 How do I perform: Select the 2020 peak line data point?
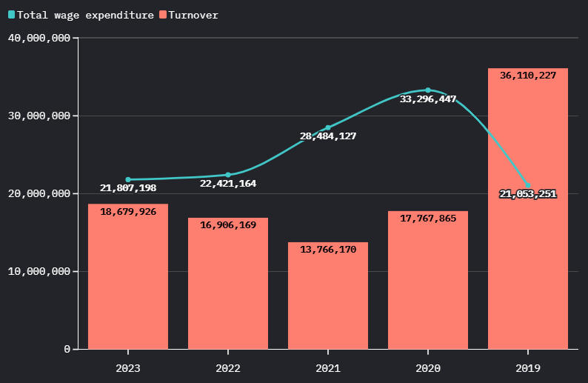(x=428, y=90)
